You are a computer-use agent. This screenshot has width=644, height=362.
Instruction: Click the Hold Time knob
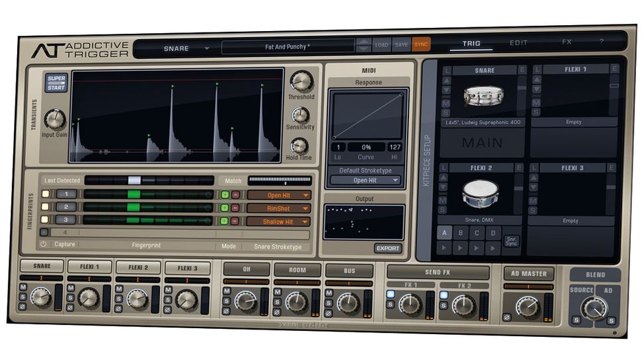299,146
